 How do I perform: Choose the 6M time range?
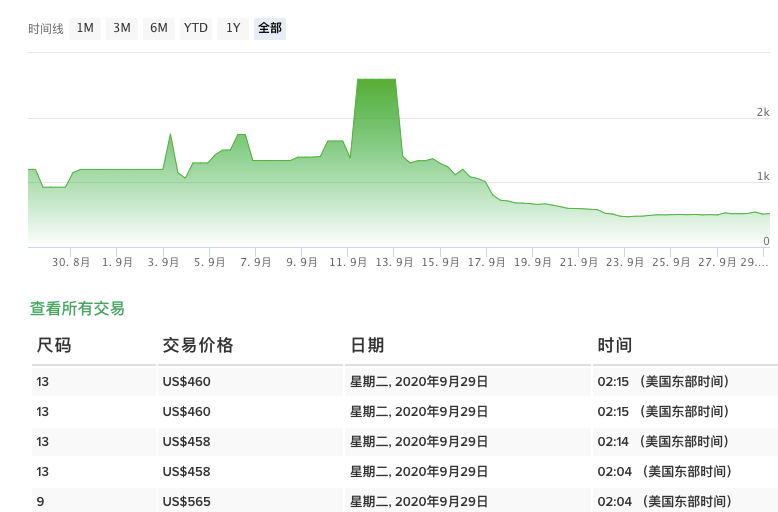[159, 28]
